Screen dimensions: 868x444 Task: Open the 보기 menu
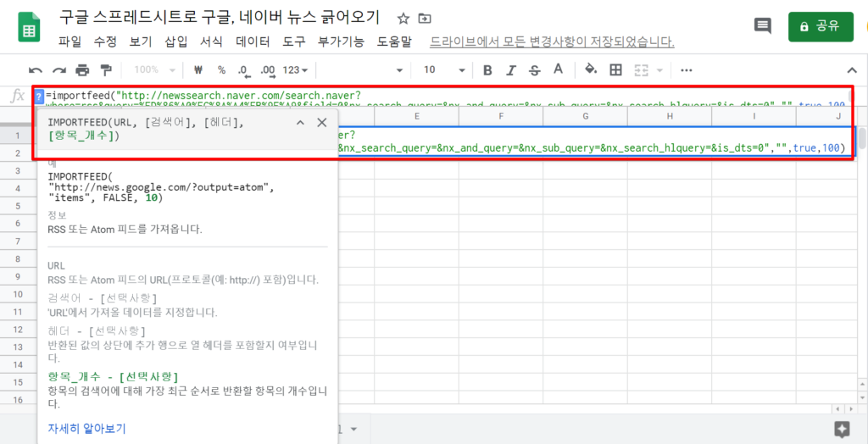click(141, 42)
